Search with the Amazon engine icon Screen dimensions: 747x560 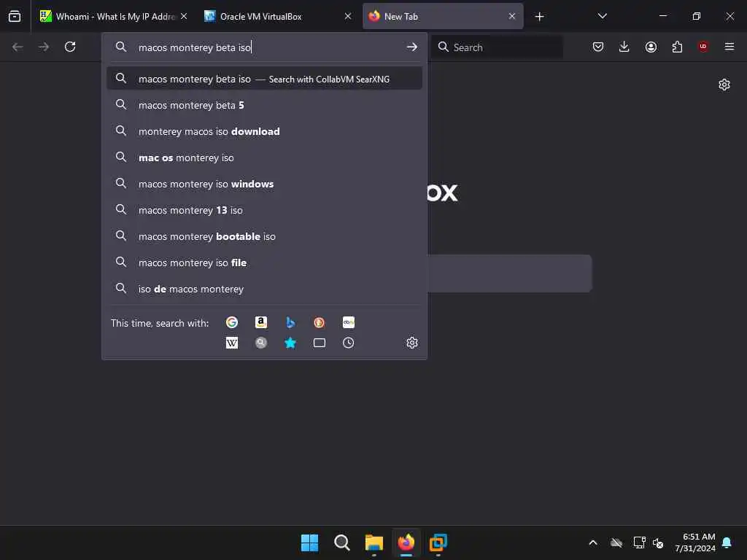[x=261, y=322]
